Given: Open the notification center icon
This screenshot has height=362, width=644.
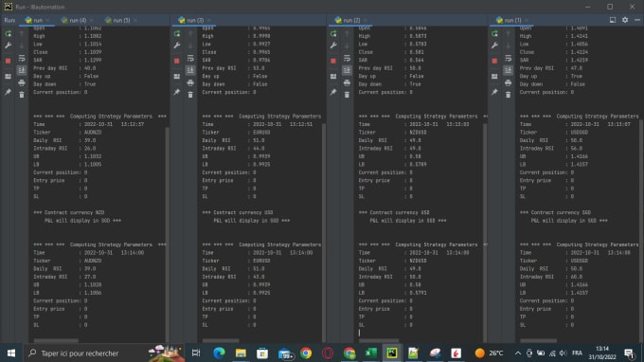Looking at the screenshot, I should 629,353.
